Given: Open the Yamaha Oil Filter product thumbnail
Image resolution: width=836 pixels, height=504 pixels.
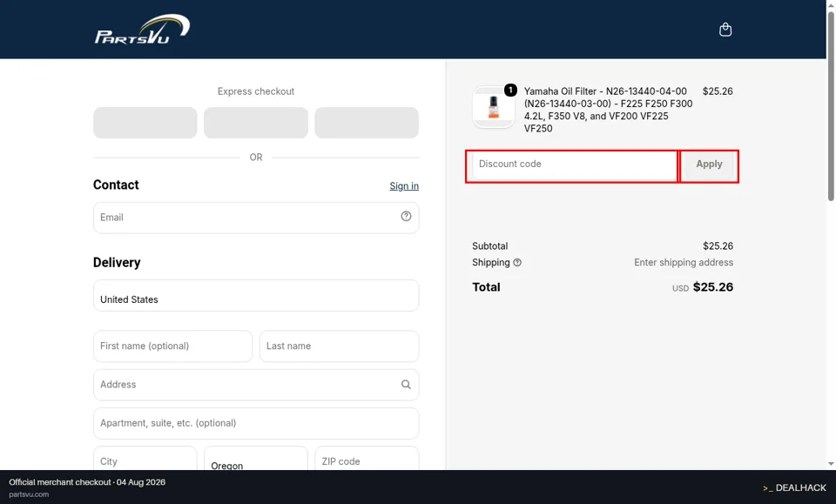Looking at the screenshot, I should (x=493, y=107).
